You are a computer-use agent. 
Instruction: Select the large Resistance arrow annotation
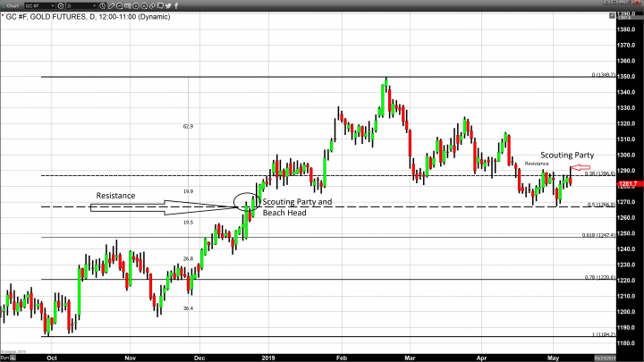(161, 206)
